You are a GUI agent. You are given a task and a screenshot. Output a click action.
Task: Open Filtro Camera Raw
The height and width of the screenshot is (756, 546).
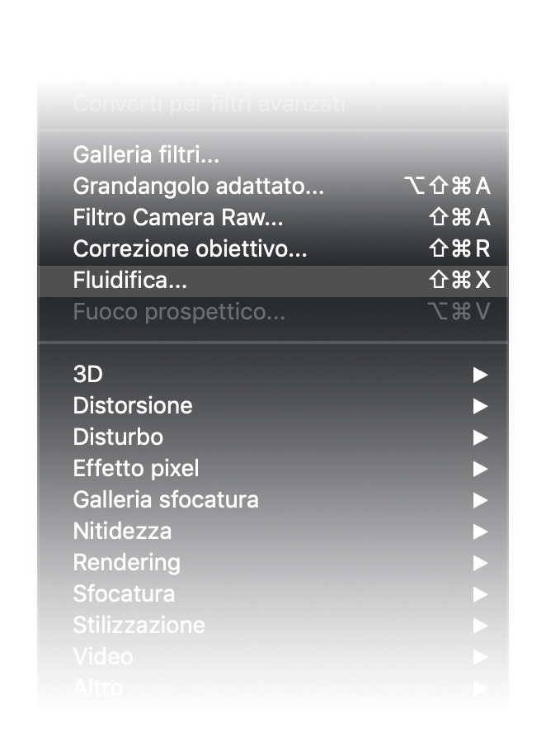tap(177, 217)
